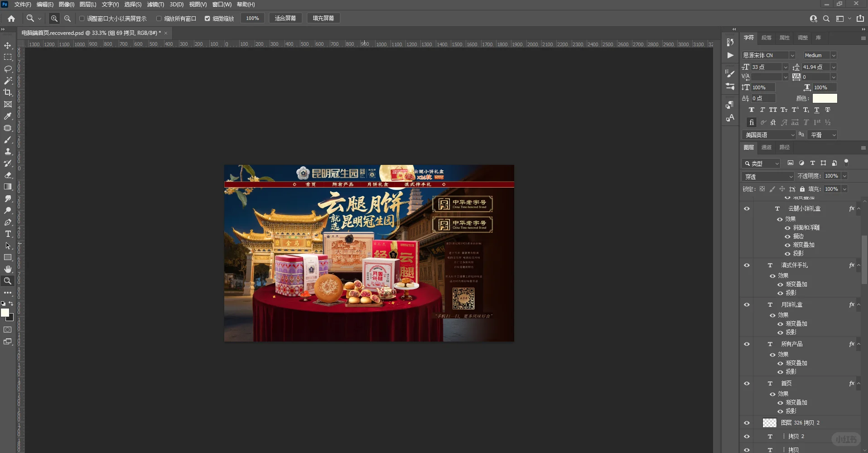Viewport: 868px width, 453px height.
Task: Select the Pen tool
Action: coord(8,222)
